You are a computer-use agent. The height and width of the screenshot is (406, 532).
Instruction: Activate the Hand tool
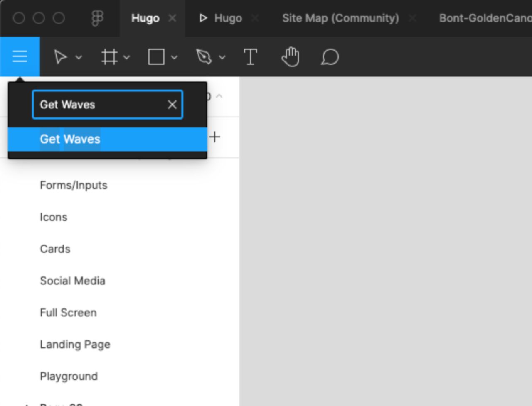290,57
